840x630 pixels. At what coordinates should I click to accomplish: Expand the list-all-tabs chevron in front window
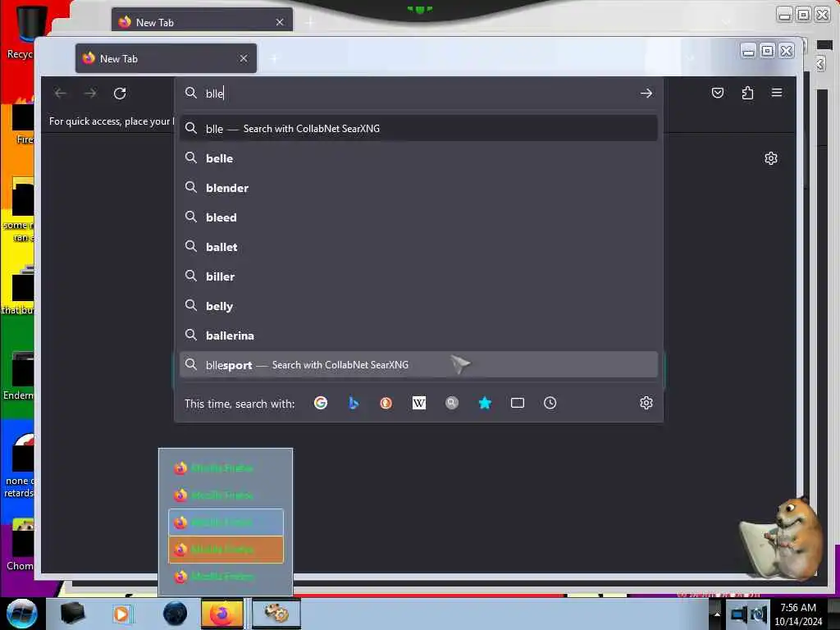point(691,58)
